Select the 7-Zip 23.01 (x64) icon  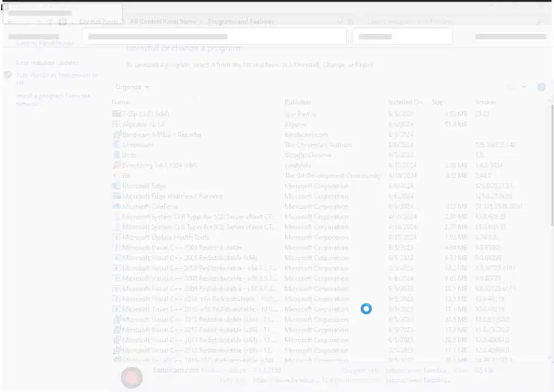117,114
